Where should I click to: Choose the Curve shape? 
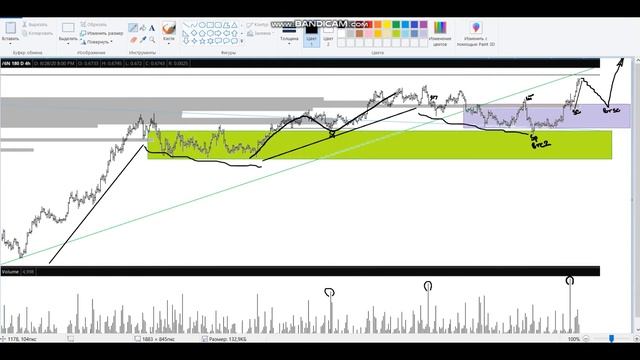pos(194,25)
